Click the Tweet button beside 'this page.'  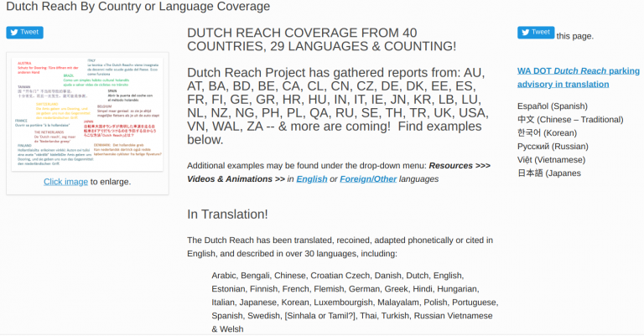click(535, 34)
